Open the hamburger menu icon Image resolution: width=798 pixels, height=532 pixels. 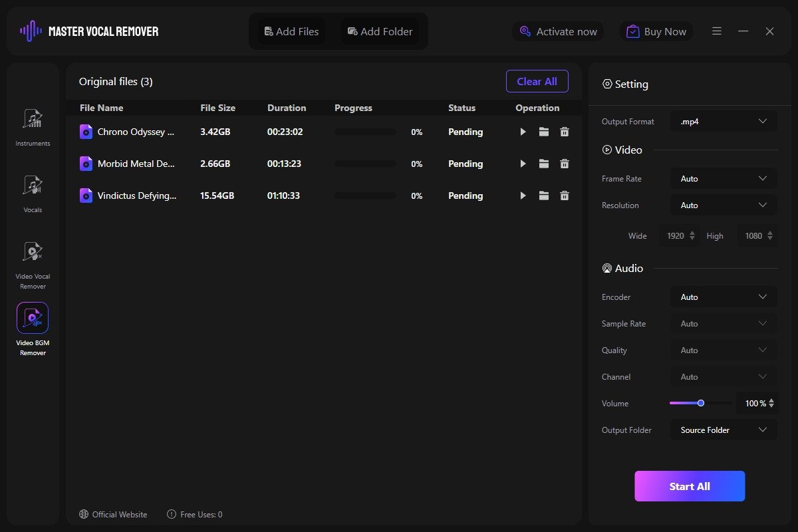[717, 31]
